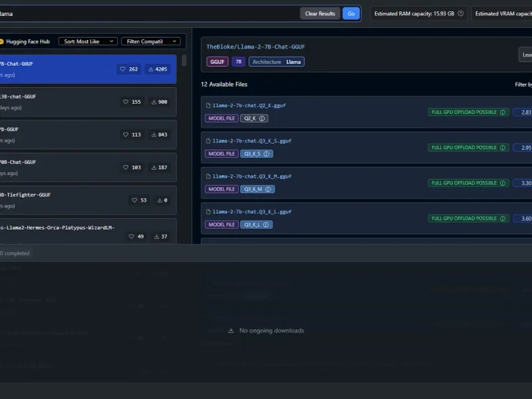Click the GGUF format tag

click(x=217, y=62)
